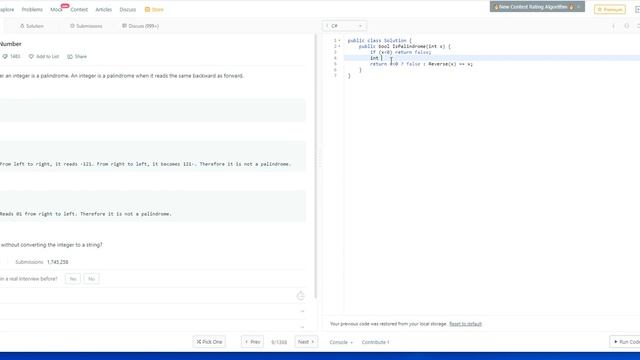Screen dimensions: 640x360
Task: Open the Articles navigation item
Action: tap(104, 9)
